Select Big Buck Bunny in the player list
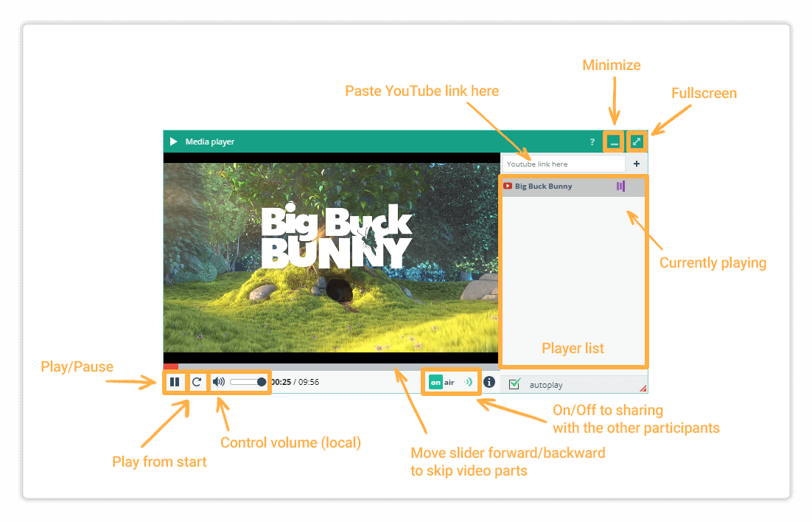The height and width of the screenshot is (522, 812). click(x=574, y=186)
